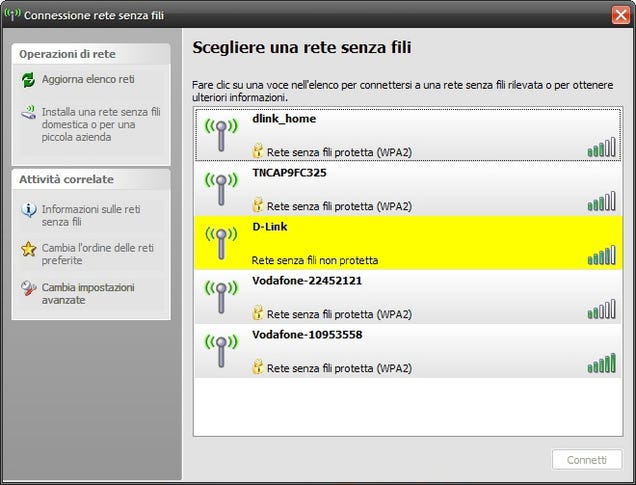Click the antenna icon for D-Link
The image size is (636, 485).
(221, 243)
